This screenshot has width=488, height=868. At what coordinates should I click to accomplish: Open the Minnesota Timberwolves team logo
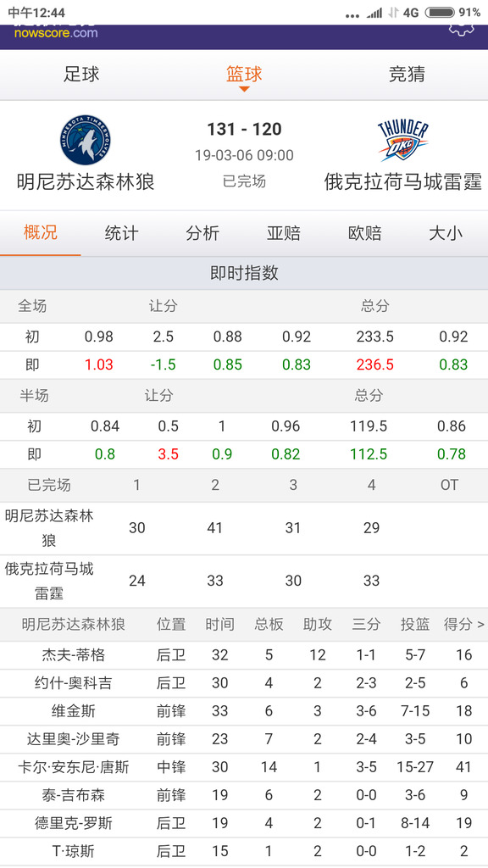pyautogui.click(x=86, y=140)
